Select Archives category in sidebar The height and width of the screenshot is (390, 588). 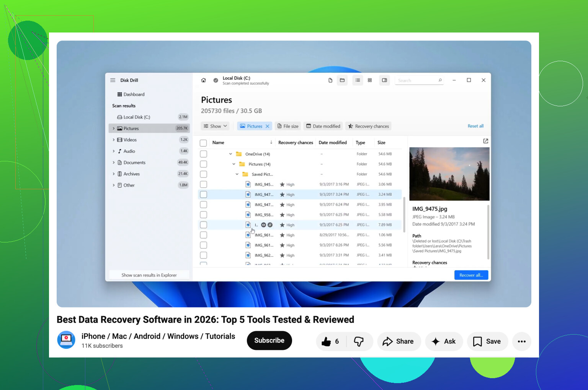coord(149,174)
